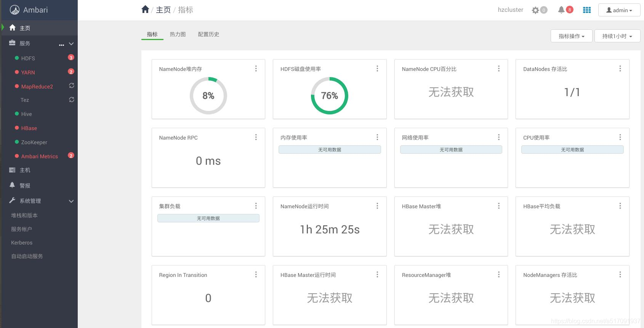The width and height of the screenshot is (644, 328).
Task: Open 网络使用率 widget kebab menu
Action: pyautogui.click(x=498, y=137)
